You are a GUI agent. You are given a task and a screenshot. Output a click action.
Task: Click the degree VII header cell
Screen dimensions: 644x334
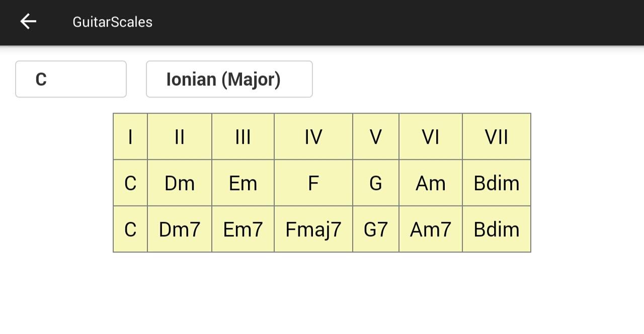pyautogui.click(x=497, y=137)
